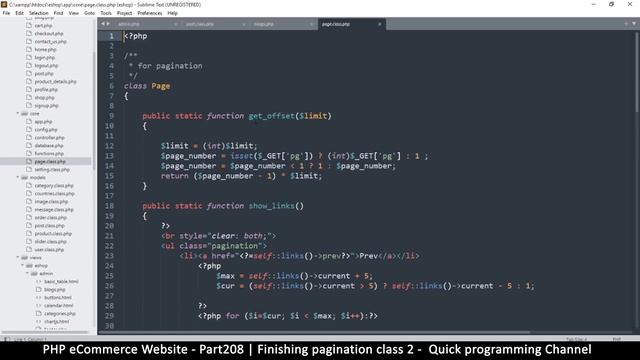This screenshot has width=640, height=360.
Task: Open the Preferences menu
Action: pyautogui.click(x=149, y=13)
